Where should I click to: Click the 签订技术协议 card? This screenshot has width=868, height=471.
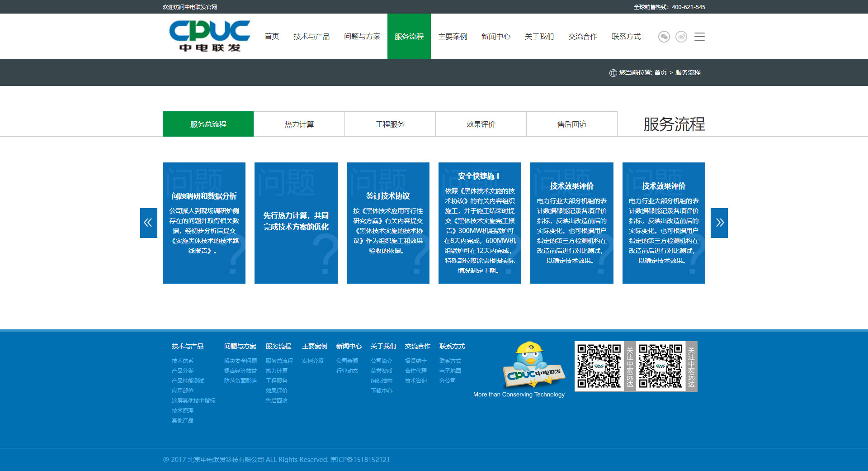(x=387, y=223)
